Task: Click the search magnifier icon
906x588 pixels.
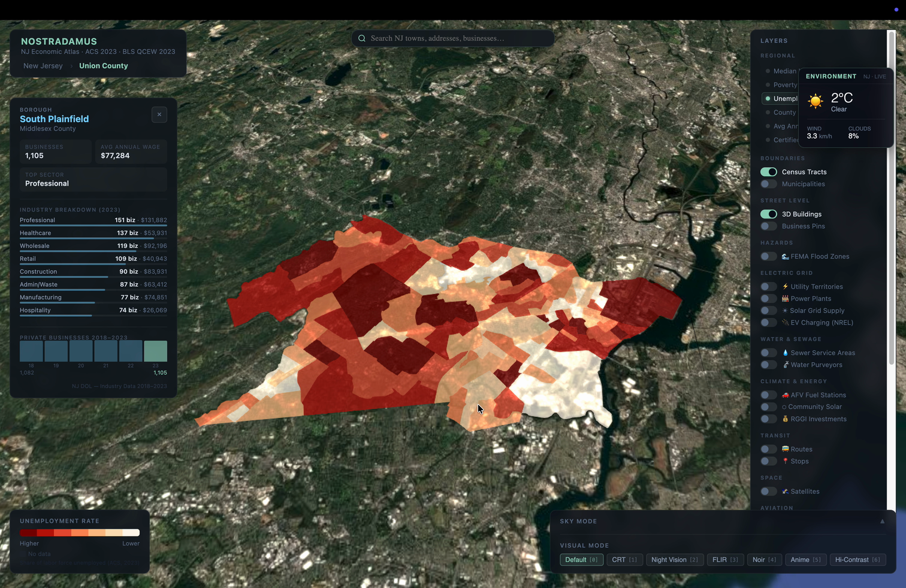Action: click(x=362, y=38)
